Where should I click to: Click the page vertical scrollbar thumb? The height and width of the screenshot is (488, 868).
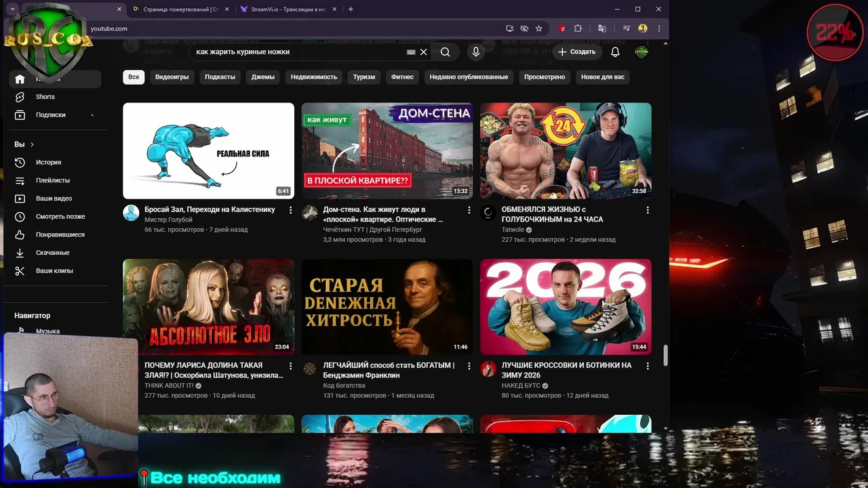coord(666,354)
